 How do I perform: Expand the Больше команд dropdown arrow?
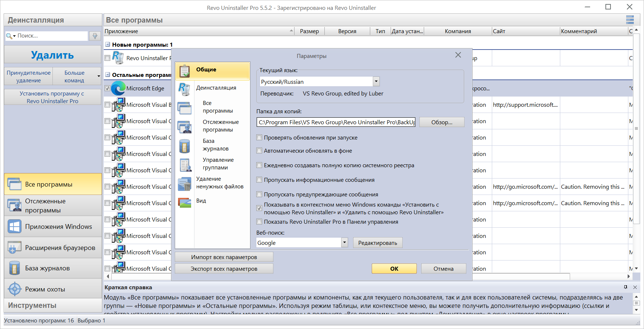[x=99, y=76]
